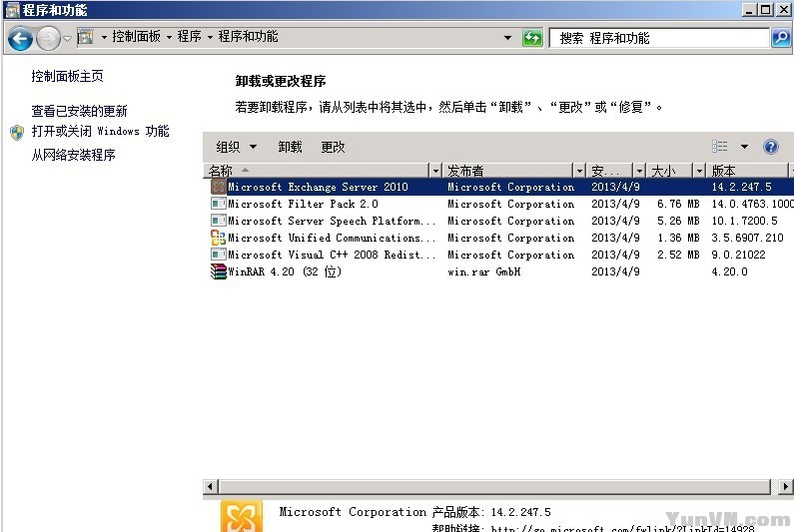794x532 pixels.
Task: Click Microsoft Filter Pack row icon
Action: pos(219,204)
